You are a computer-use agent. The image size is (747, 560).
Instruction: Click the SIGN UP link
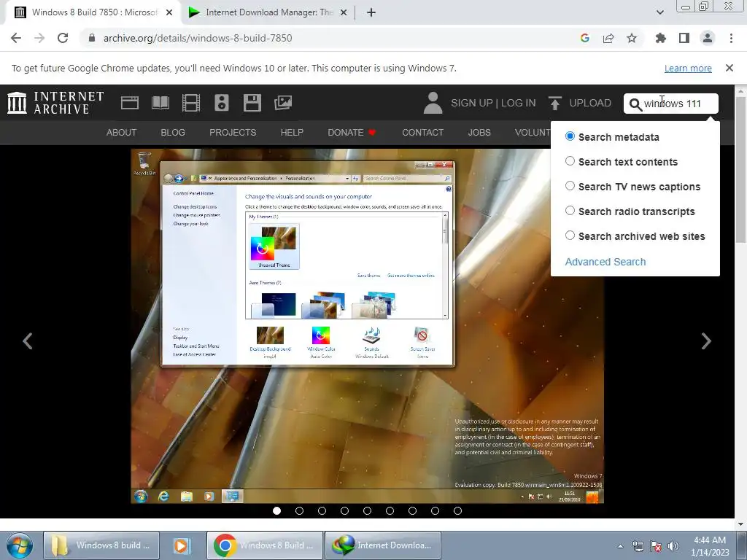(472, 103)
